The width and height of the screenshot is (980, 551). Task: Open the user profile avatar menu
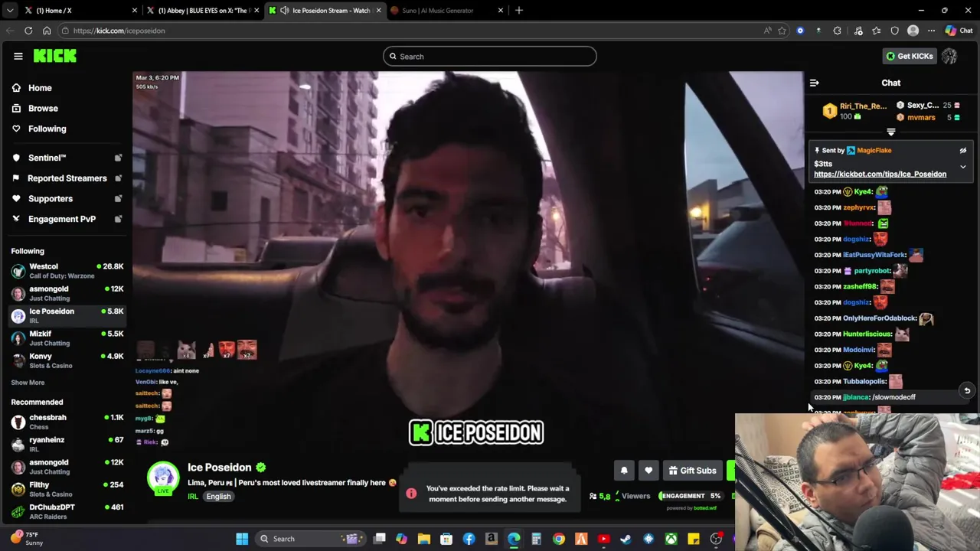[949, 57]
